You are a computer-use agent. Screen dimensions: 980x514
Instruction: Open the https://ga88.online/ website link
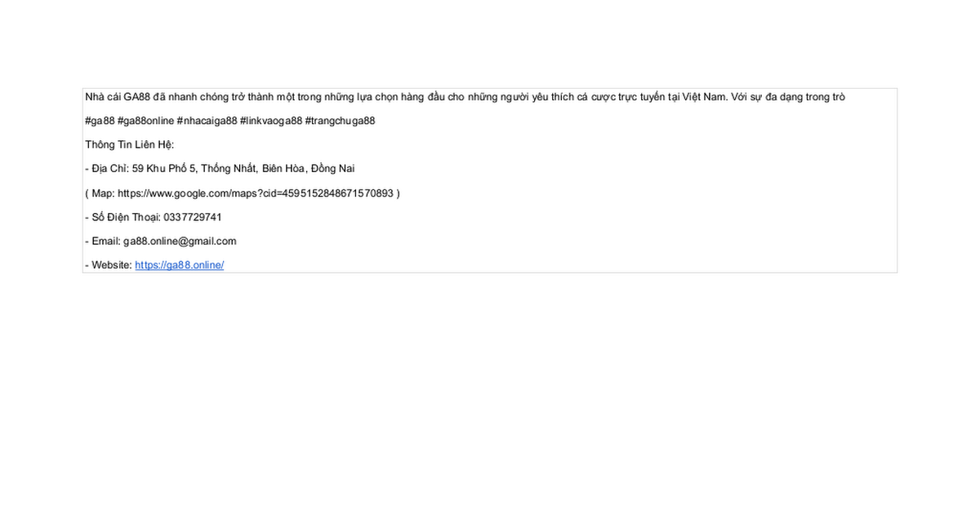coord(179,265)
